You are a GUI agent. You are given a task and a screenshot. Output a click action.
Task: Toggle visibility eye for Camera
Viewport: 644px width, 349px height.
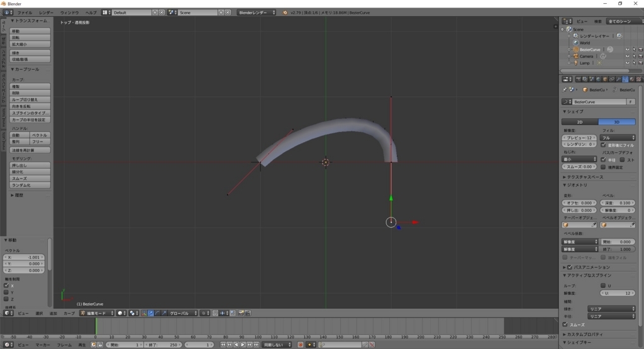coord(627,56)
